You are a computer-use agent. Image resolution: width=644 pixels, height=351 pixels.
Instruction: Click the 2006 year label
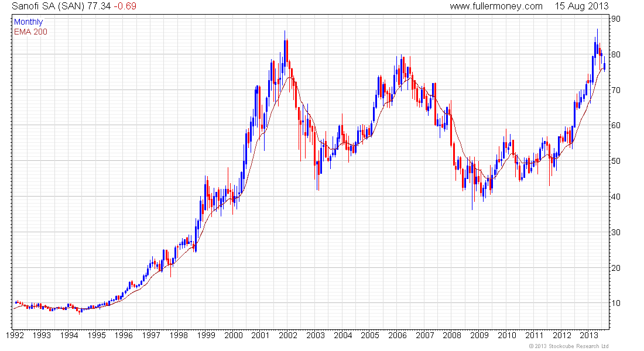pos(398,335)
